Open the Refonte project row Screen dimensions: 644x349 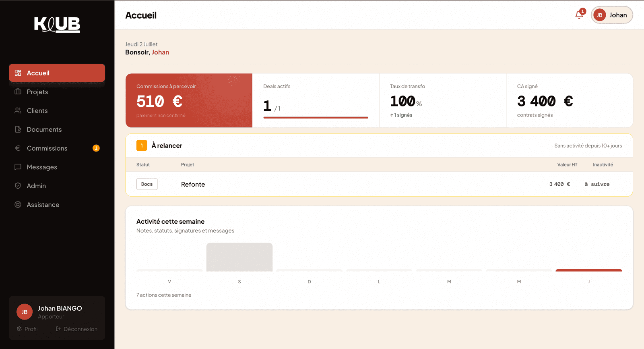tap(379, 184)
